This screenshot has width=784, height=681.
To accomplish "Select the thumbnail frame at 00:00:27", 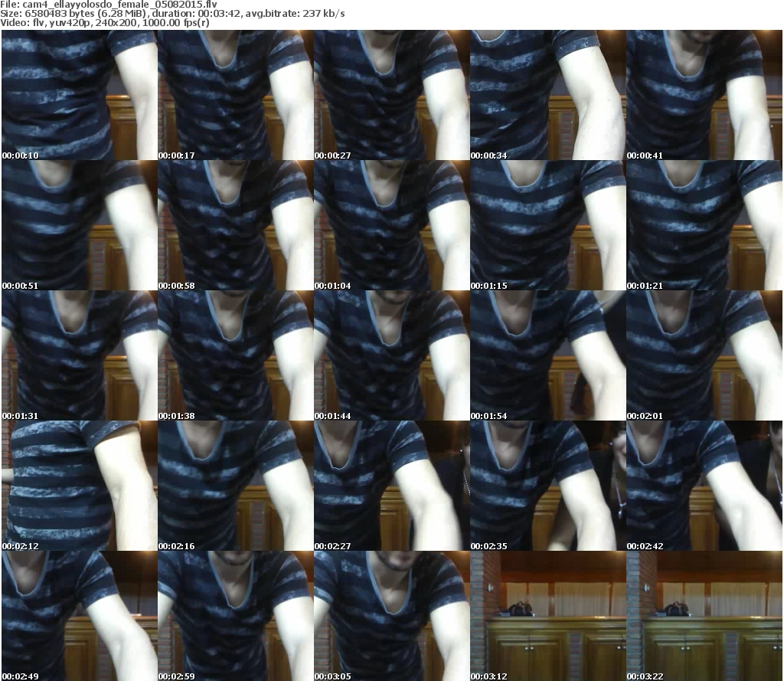I will click(x=391, y=95).
